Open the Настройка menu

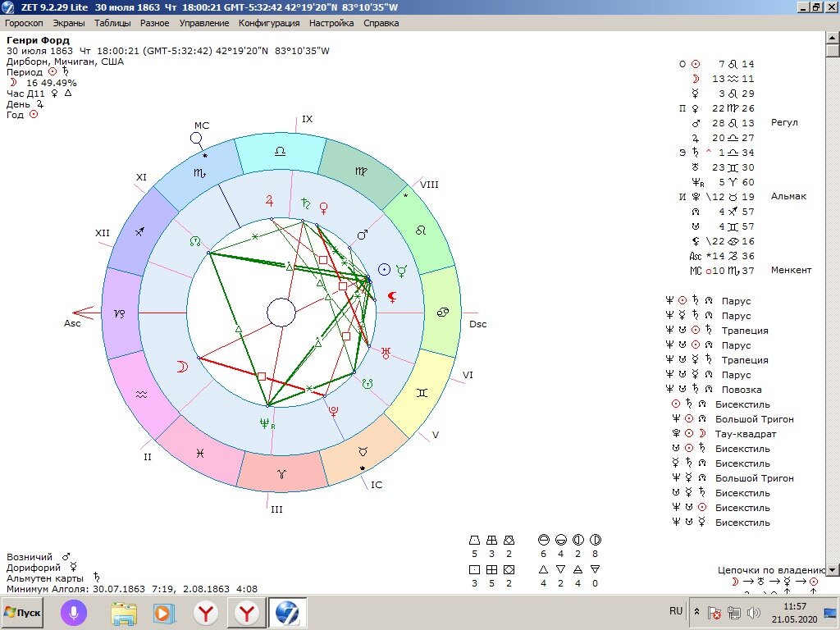tap(331, 23)
